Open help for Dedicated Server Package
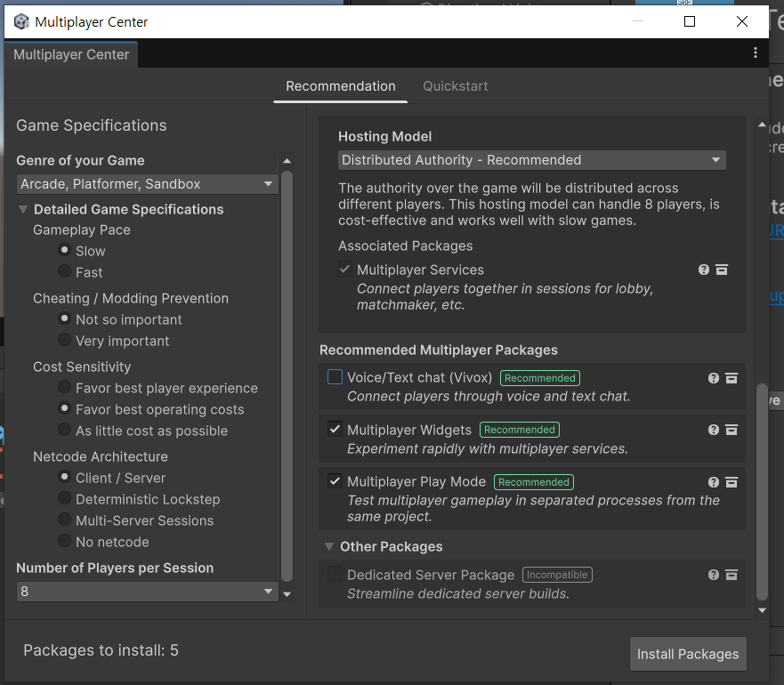The image size is (784, 685). click(x=714, y=575)
